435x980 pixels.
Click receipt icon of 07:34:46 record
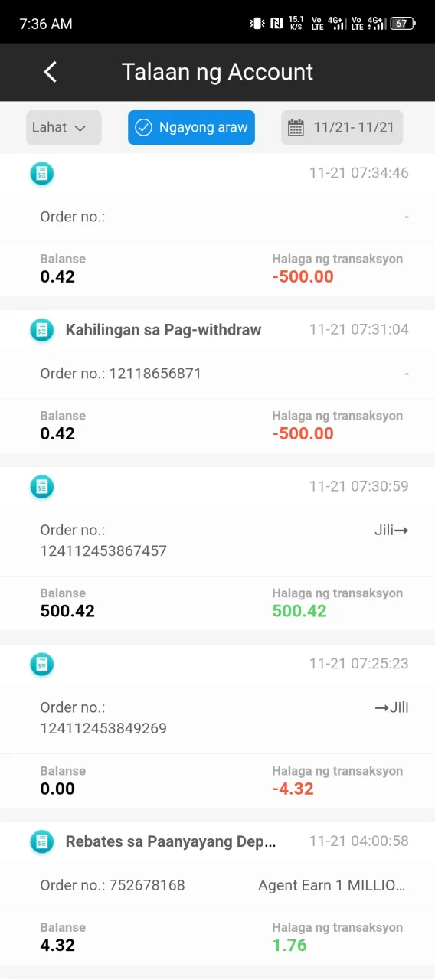pos(42,173)
